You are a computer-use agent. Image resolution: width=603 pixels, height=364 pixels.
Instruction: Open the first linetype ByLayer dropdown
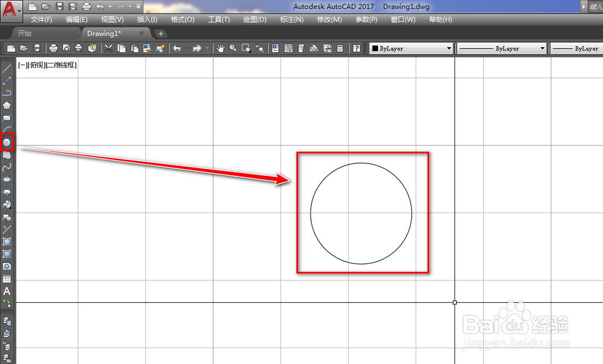click(502, 48)
